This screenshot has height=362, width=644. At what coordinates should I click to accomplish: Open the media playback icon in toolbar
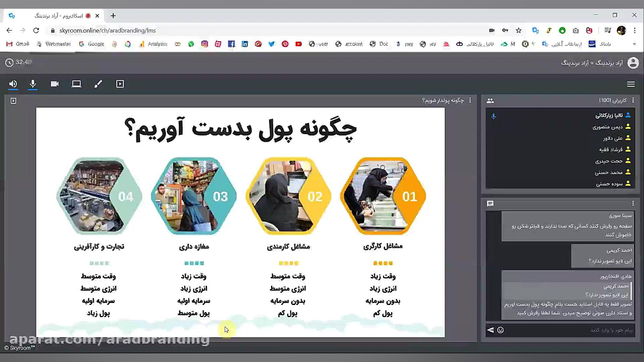tap(120, 84)
